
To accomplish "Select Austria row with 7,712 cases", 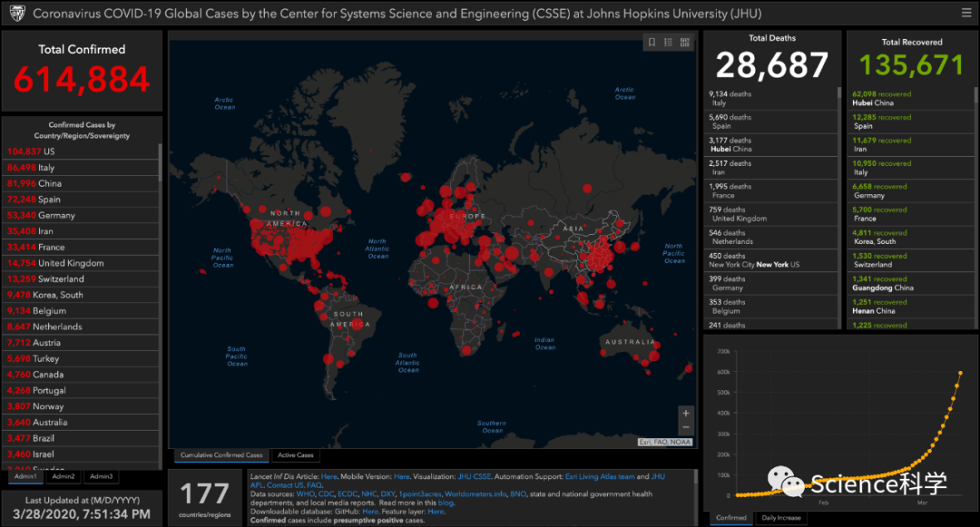I will (81, 343).
